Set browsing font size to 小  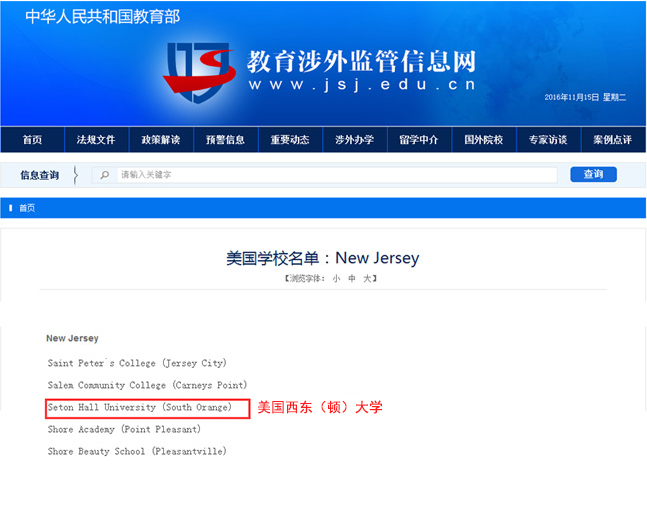tap(336, 278)
